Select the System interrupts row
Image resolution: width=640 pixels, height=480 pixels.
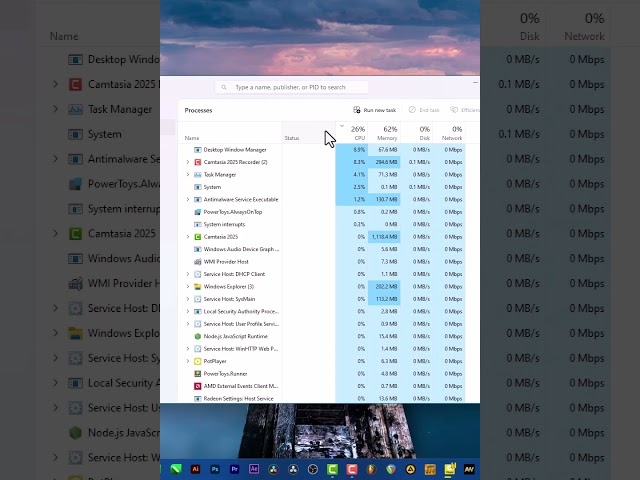pyautogui.click(x=322, y=224)
